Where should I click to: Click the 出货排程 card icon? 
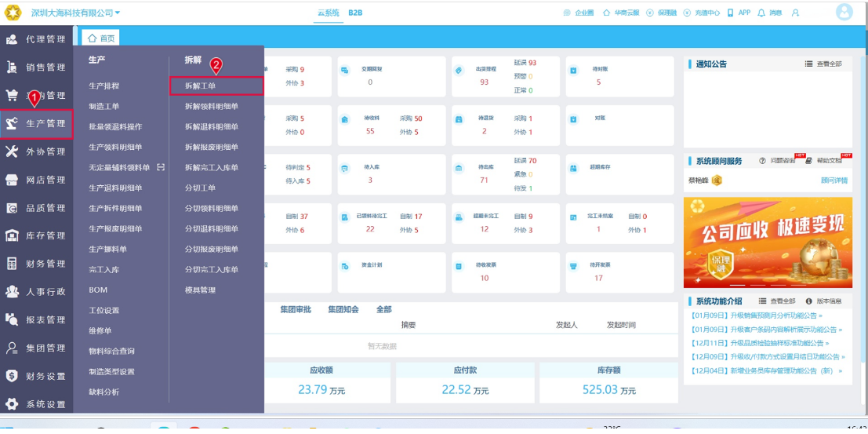click(x=459, y=71)
